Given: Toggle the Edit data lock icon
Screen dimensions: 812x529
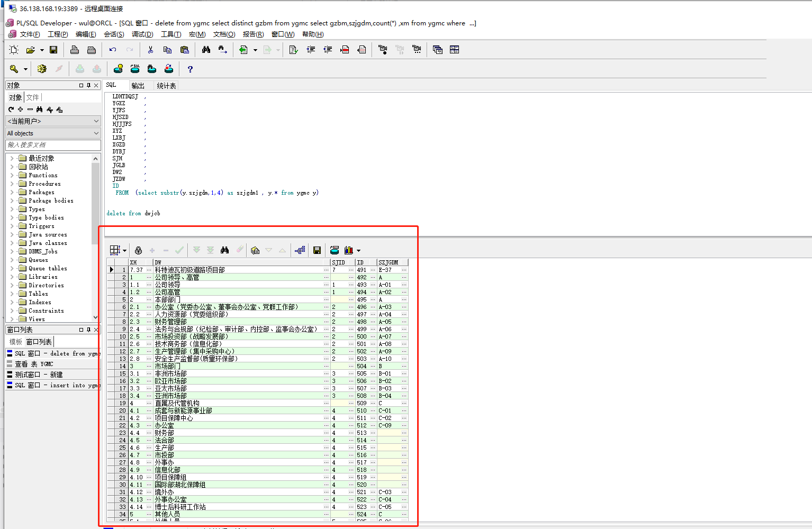Looking at the screenshot, I should (x=138, y=250).
